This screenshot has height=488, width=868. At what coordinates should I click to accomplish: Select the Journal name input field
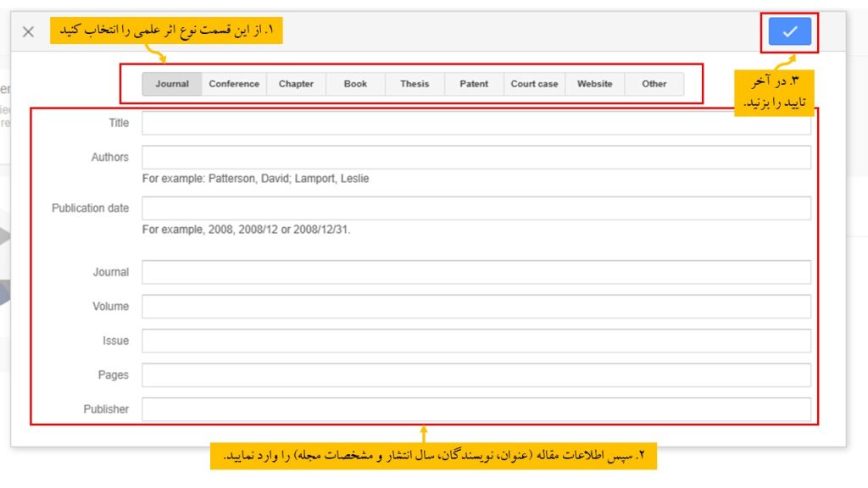pyautogui.click(x=475, y=272)
